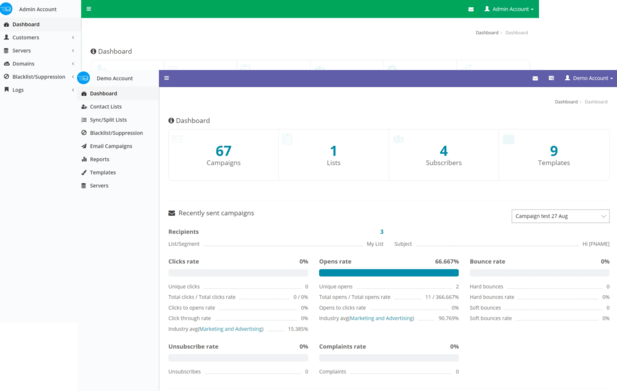The height and width of the screenshot is (391, 617).
Task: Click the card icon beside Demo Account menu
Action: [x=551, y=78]
